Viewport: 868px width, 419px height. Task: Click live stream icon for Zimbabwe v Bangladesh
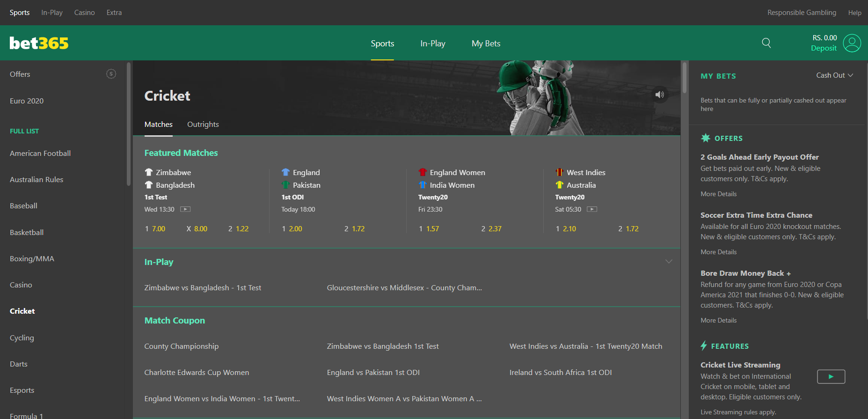(185, 209)
